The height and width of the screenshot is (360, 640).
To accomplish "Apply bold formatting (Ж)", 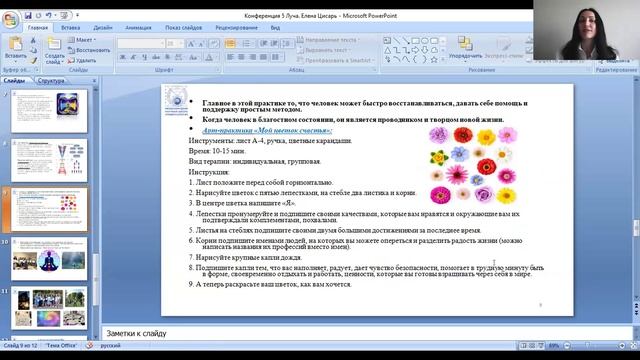I will pos(122,58).
